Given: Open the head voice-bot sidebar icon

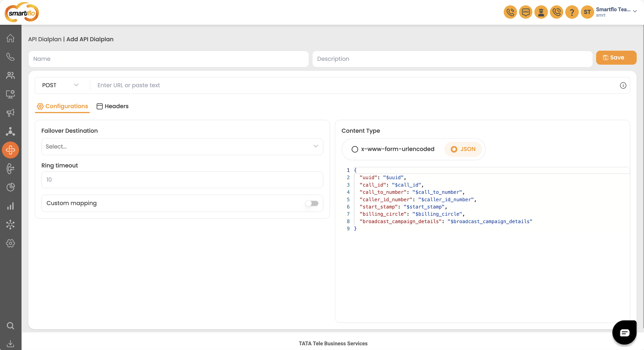Looking at the screenshot, I should [10, 169].
